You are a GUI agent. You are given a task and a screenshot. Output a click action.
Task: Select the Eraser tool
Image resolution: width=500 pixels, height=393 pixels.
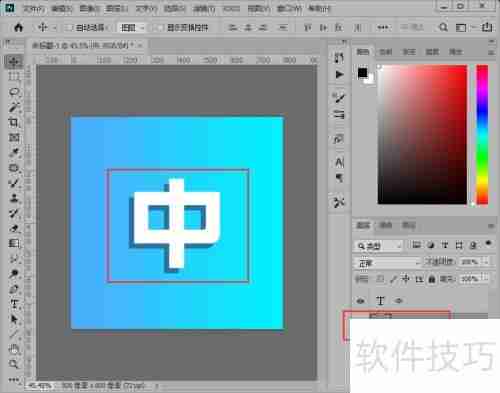pos(14,229)
